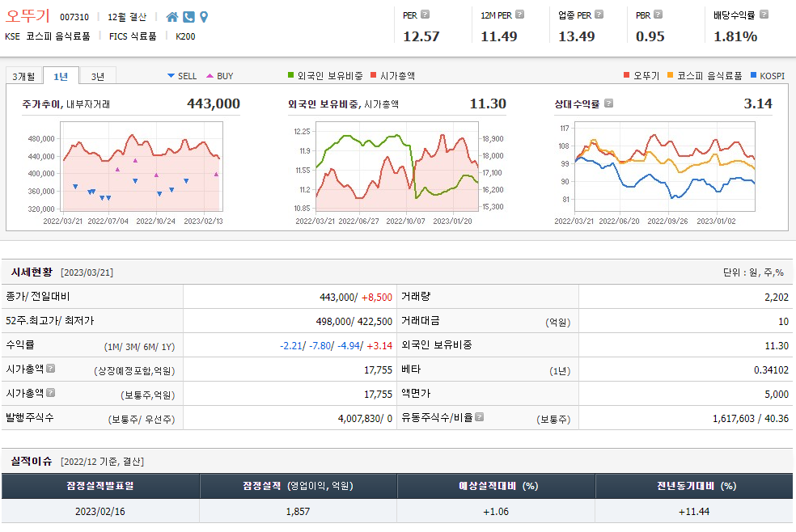
Task: Click the blue phone contact icon
Action: [188, 17]
